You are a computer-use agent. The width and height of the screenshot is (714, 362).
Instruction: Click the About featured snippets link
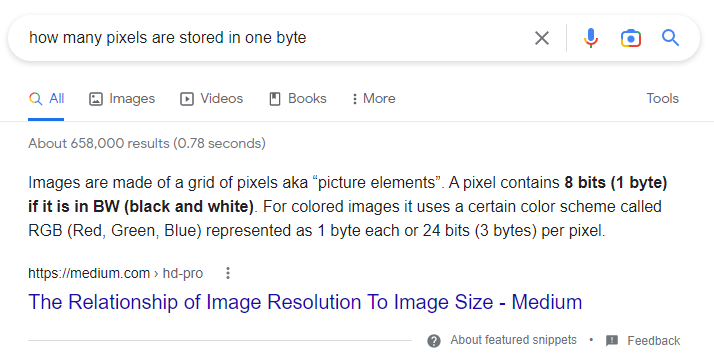513,340
